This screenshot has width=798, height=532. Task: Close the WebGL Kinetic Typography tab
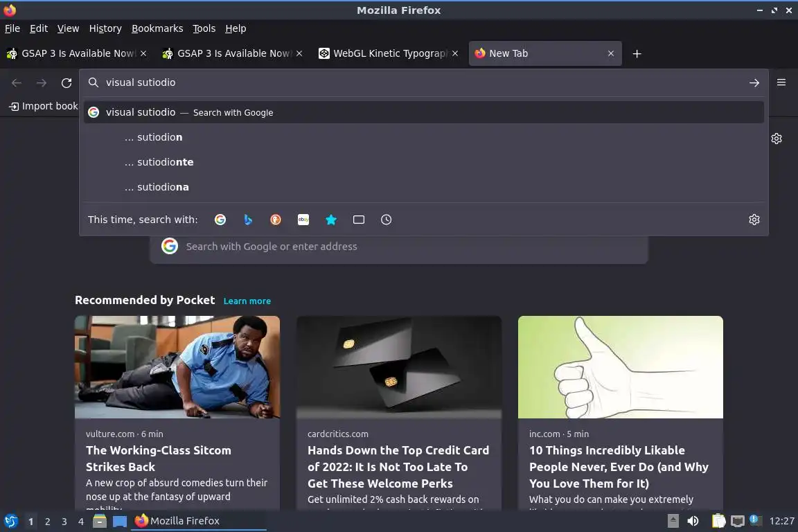coord(455,53)
